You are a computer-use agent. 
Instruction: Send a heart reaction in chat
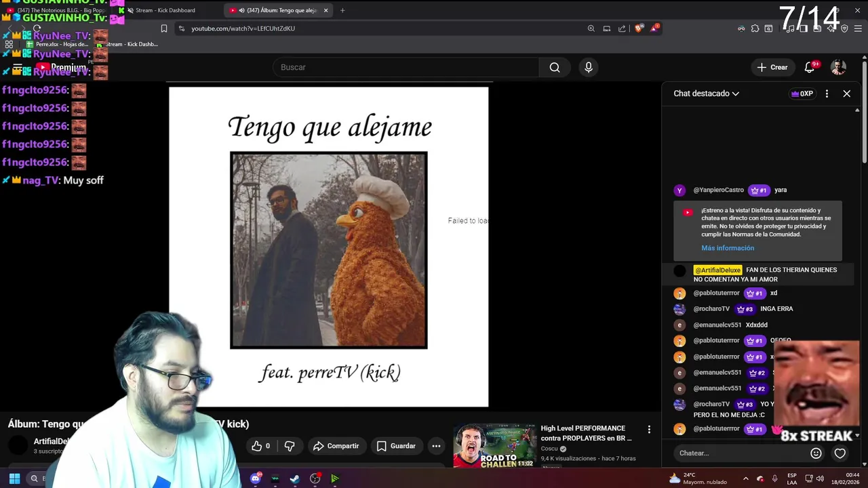point(840,453)
